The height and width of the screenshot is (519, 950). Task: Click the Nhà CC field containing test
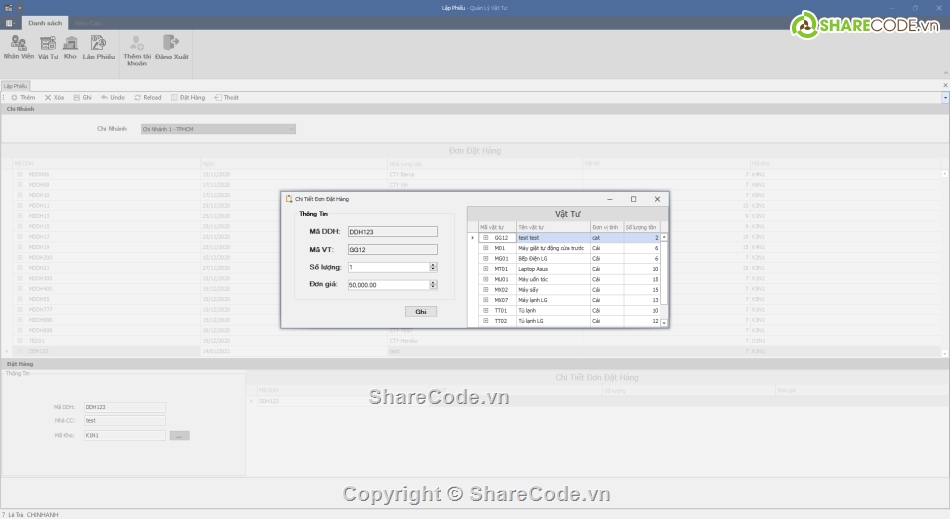[x=125, y=420]
